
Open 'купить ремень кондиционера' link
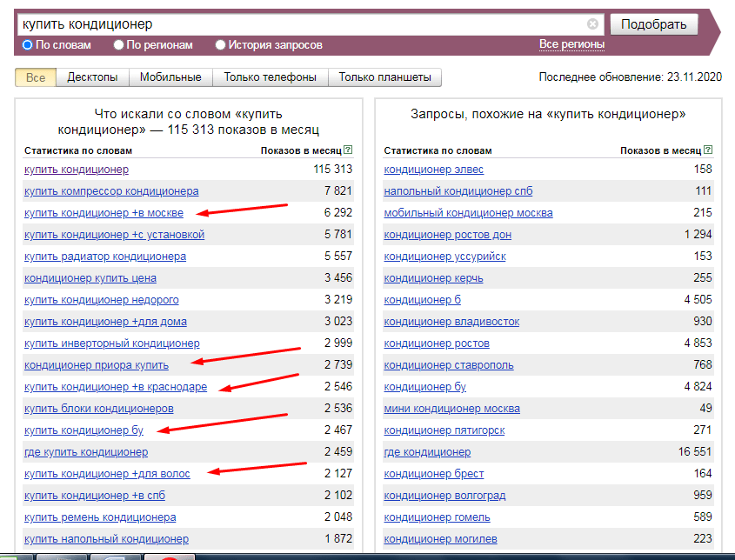coord(100,517)
